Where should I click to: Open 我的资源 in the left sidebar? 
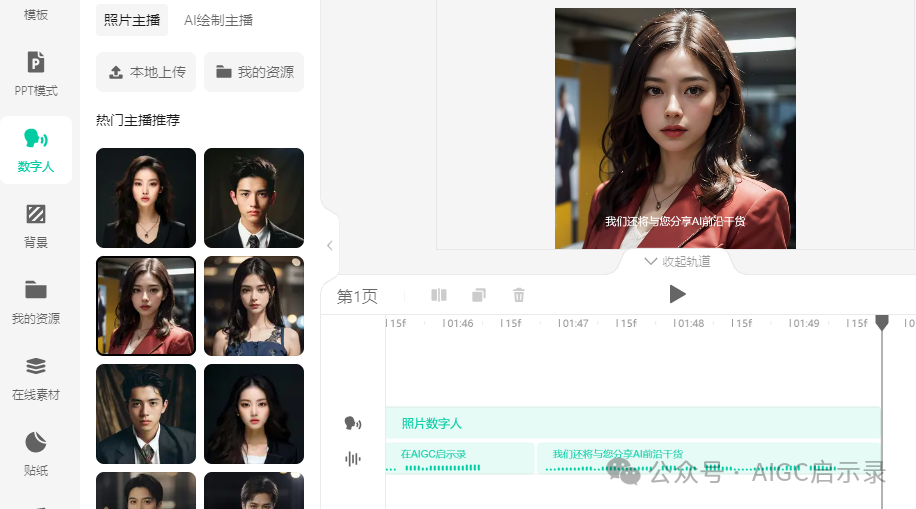click(x=36, y=302)
